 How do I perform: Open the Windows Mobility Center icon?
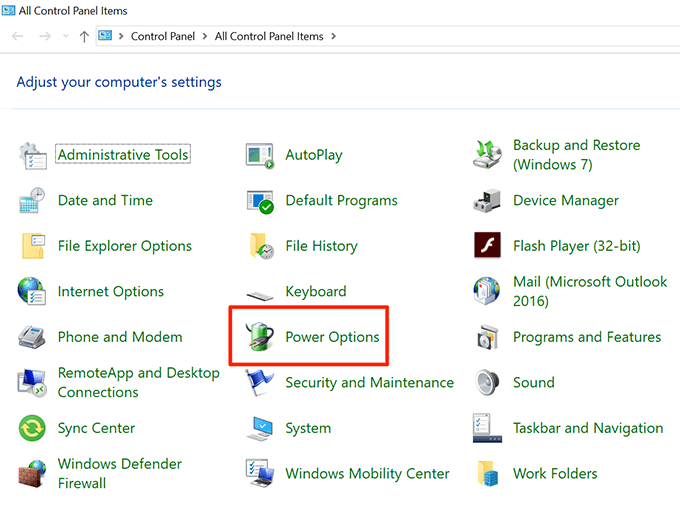[x=260, y=473]
